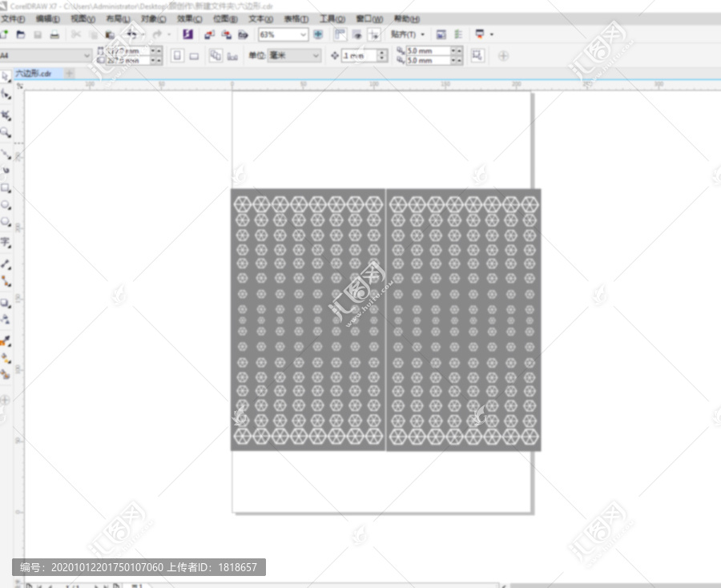Click the Application launcher icon

point(480,34)
